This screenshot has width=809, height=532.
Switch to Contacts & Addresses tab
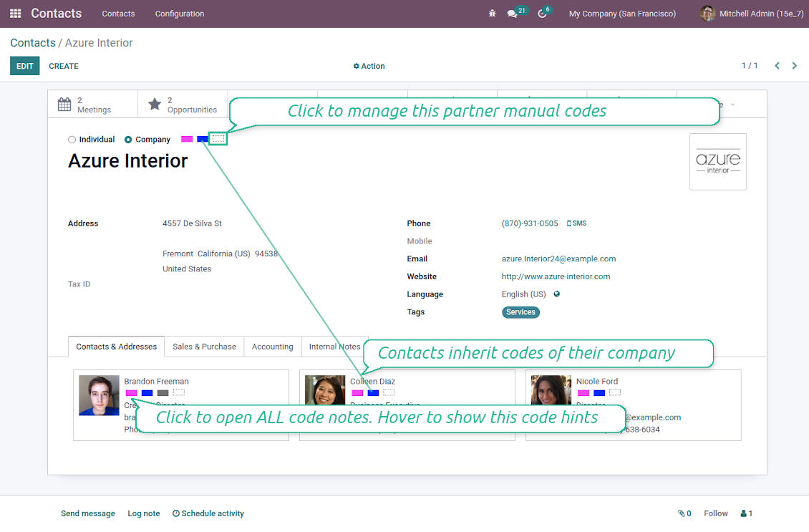(x=116, y=347)
